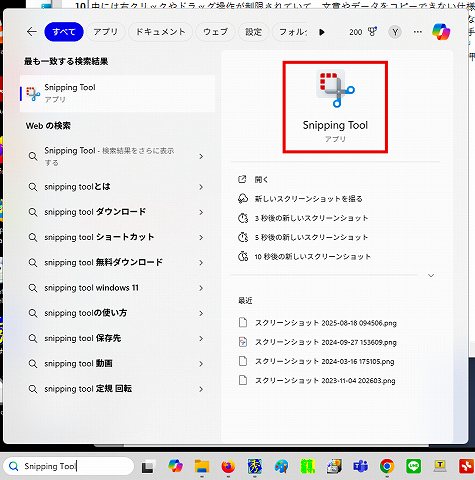Expand chevron for 'snipping tool 保存先' suggestion

tap(201, 339)
